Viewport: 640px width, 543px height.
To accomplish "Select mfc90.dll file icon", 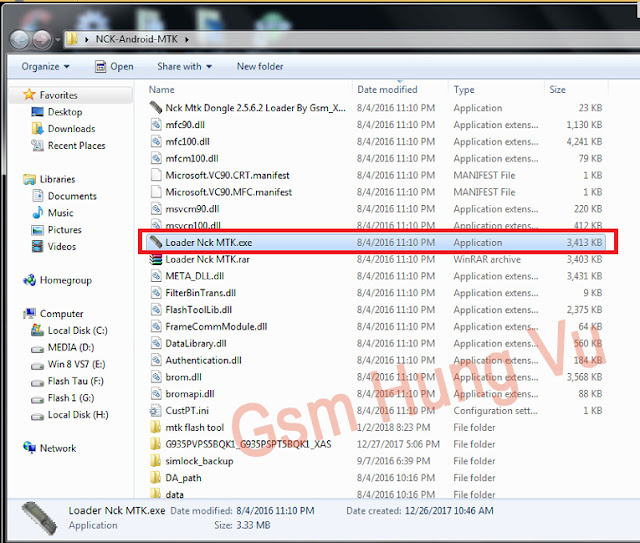I will pos(156,125).
